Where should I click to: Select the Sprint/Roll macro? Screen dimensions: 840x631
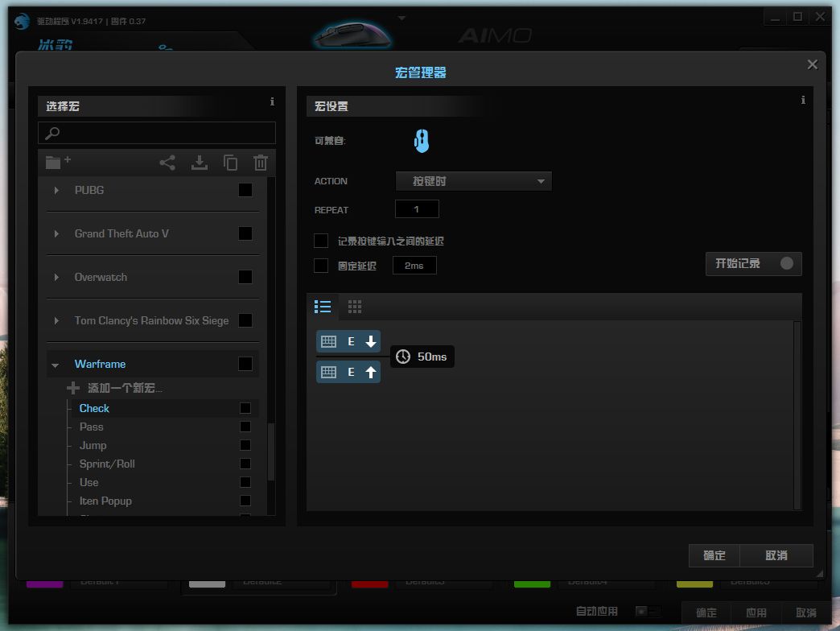click(107, 464)
